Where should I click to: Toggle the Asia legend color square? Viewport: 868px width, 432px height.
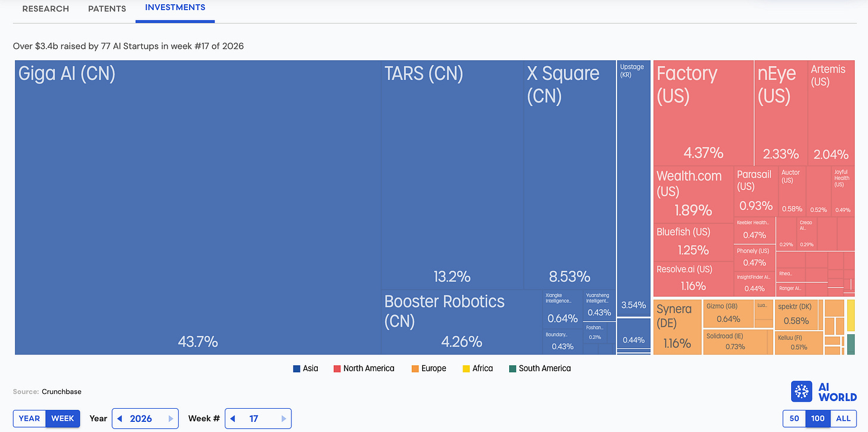[296, 368]
